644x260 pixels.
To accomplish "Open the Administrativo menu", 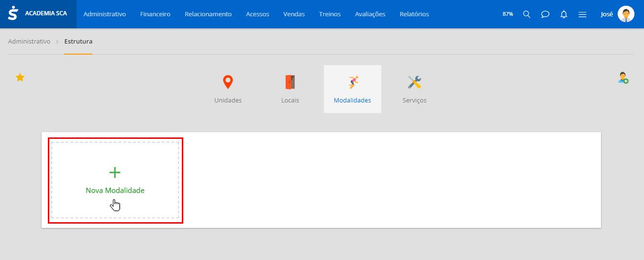I will 105,14.
